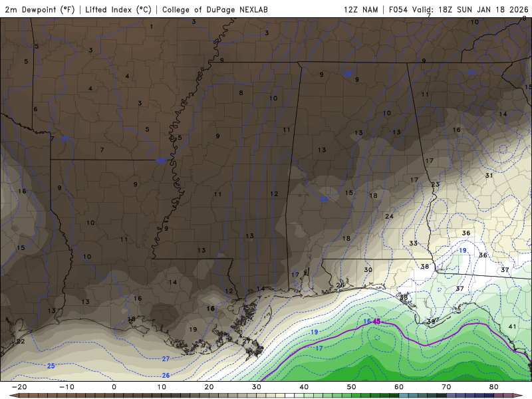Image resolution: width=532 pixels, height=399 pixels.
Task: Click the "20" label on the color scale
Action: coord(209,387)
